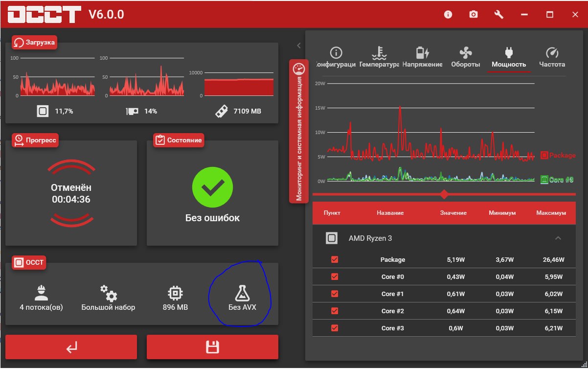The image size is (588, 369).
Task: Click the return arrow button
Action: 71,347
